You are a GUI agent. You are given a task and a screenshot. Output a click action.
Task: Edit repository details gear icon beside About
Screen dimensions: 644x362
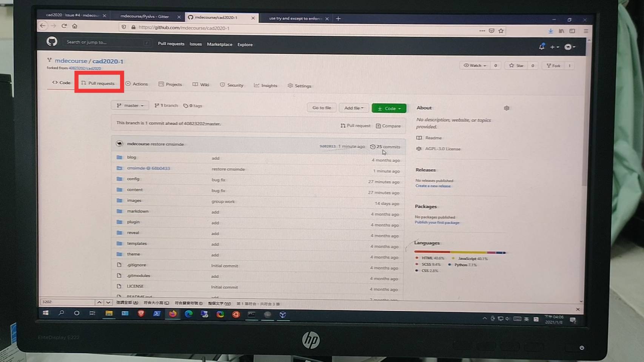pos(507,108)
